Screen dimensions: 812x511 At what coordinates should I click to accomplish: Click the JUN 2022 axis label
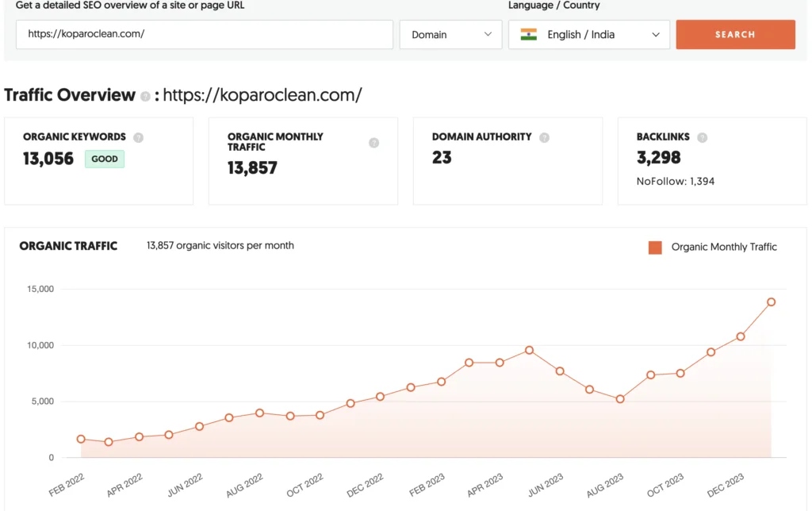pyautogui.click(x=185, y=485)
